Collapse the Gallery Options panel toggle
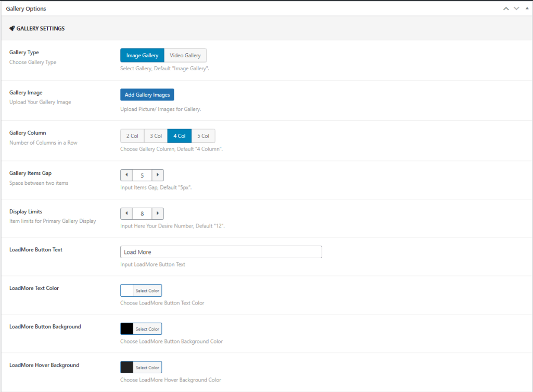 (526, 9)
